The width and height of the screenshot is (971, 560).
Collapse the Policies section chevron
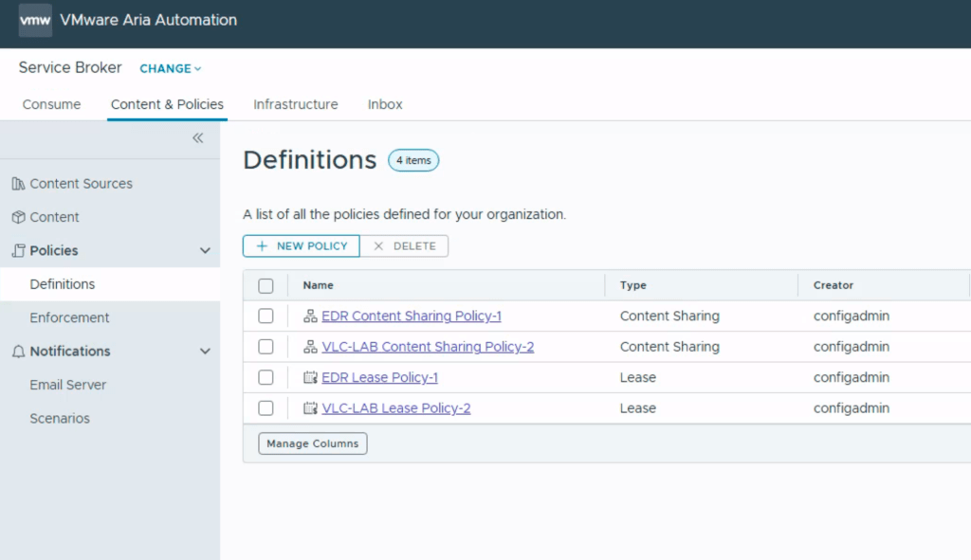click(x=205, y=251)
